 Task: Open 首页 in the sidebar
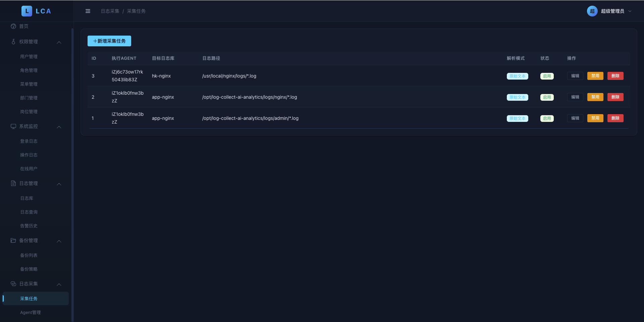[23, 26]
